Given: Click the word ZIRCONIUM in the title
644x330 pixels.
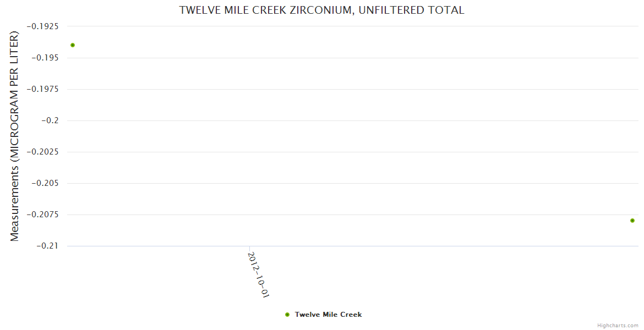Looking at the screenshot, I should (x=321, y=10).
